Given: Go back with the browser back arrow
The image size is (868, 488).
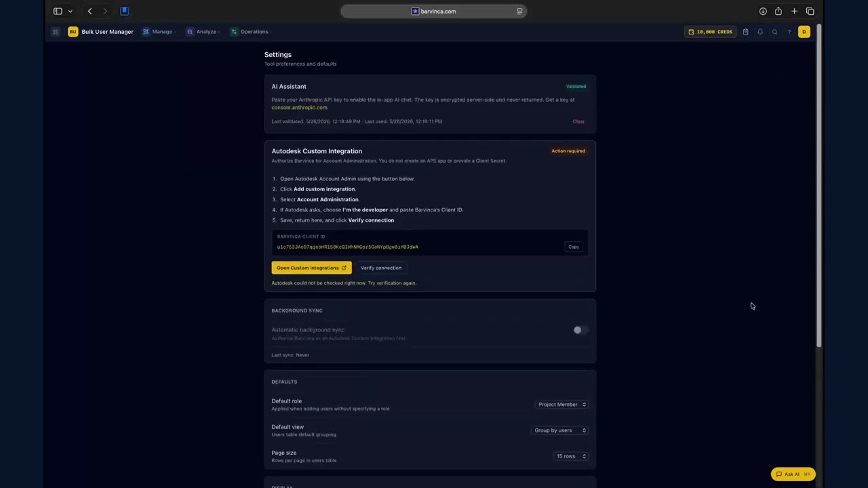Looking at the screenshot, I should 90,11.
